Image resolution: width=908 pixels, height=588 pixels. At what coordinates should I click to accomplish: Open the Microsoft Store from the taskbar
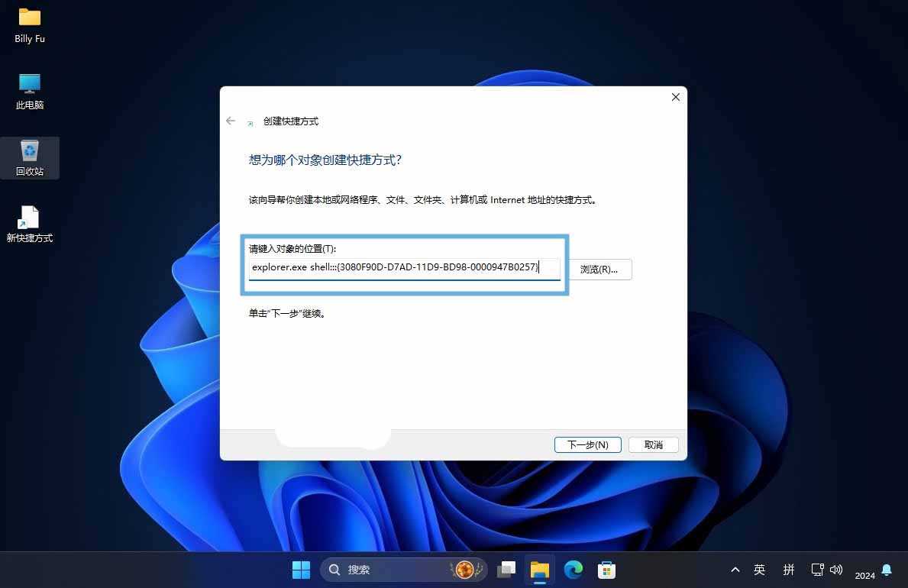pos(606,570)
